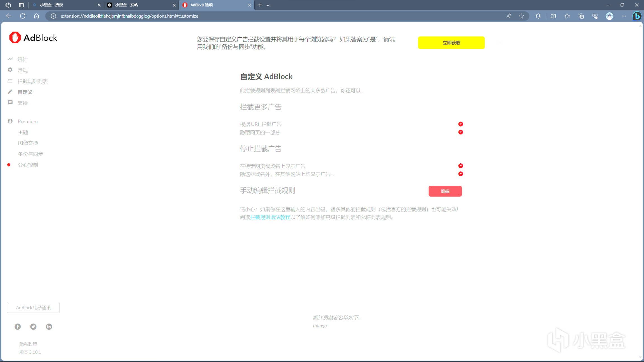This screenshot has width=644, height=362.
Task: Open AdBlock LinkedIn page icon
Action: coord(49,327)
